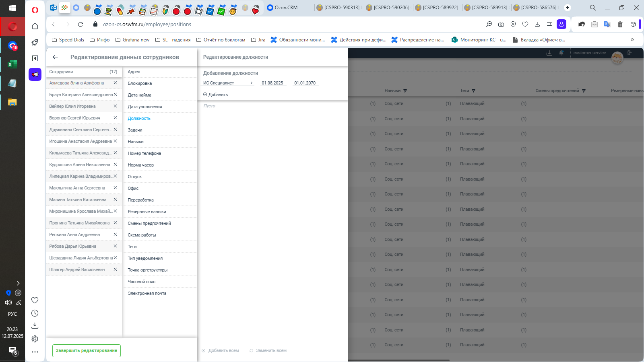Open File Explorer from the taskbar
Image resolution: width=644 pixels, height=362 pixels.
[12, 102]
